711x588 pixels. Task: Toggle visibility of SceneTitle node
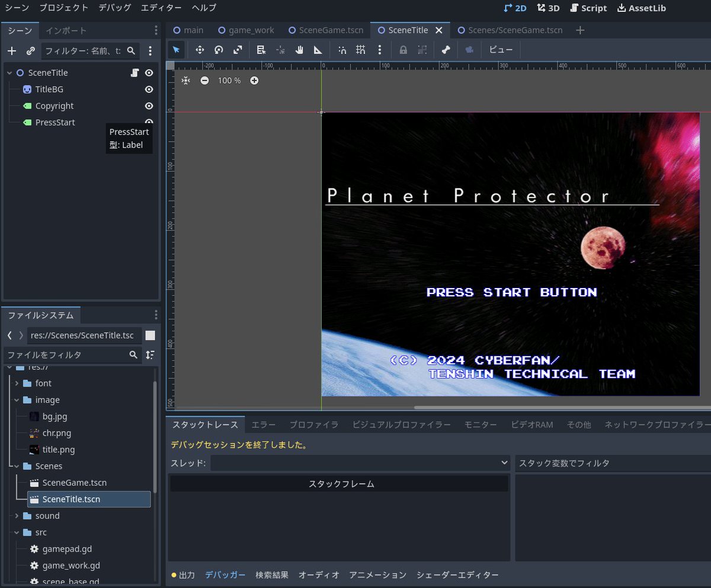click(149, 72)
